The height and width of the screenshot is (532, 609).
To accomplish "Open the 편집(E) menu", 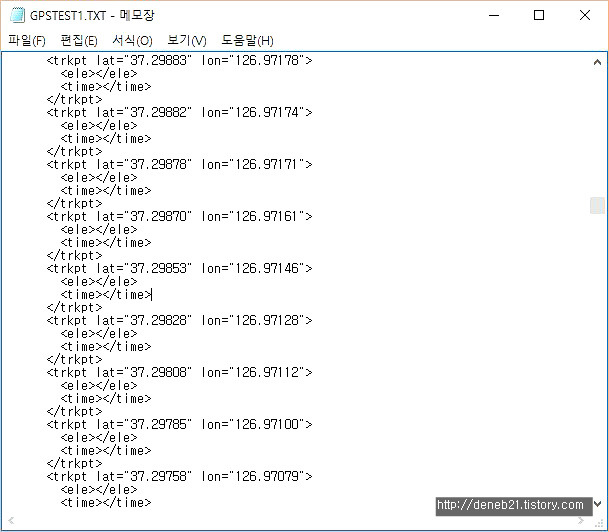I will tap(79, 40).
